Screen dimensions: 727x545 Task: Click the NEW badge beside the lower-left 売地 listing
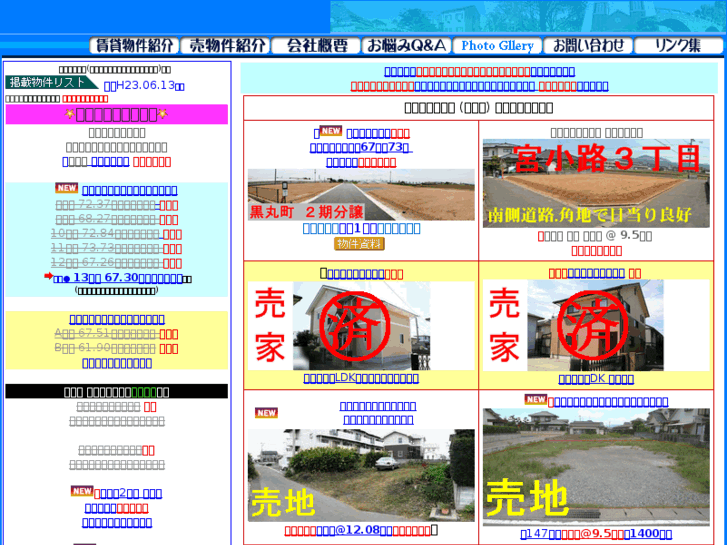coord(267,413)
